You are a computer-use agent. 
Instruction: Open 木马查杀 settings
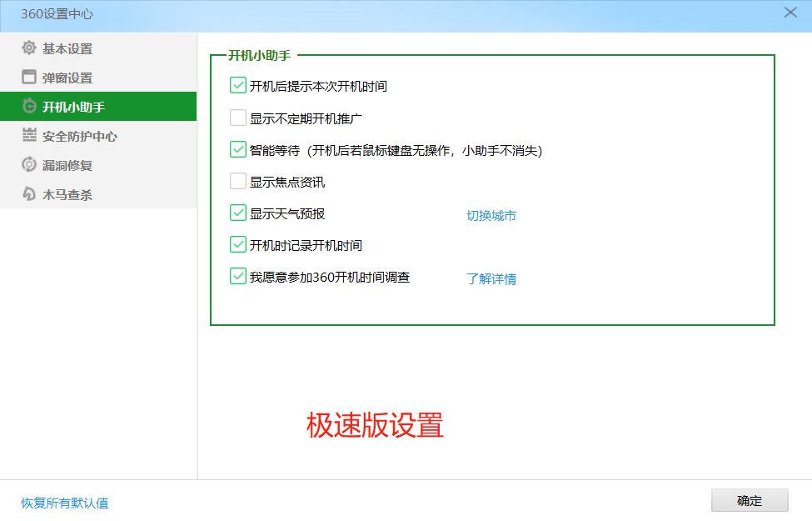click(98, 194)
